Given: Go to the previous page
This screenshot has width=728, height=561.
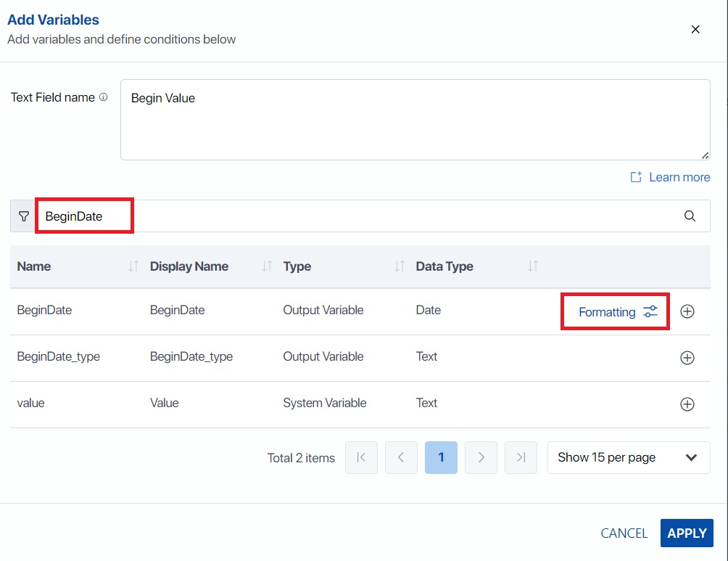Looking at the screenshot, I should pos(401,457).
